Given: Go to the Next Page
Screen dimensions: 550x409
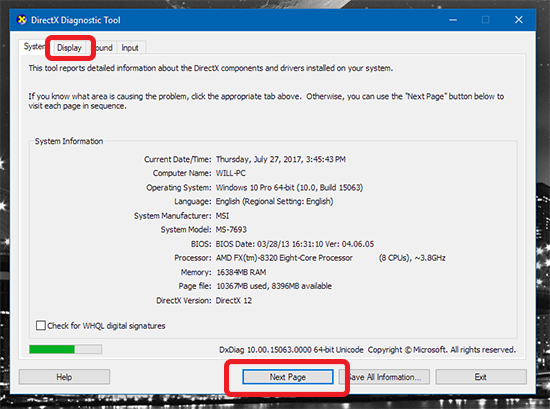Looking at the screenshot, I should 288,377.
